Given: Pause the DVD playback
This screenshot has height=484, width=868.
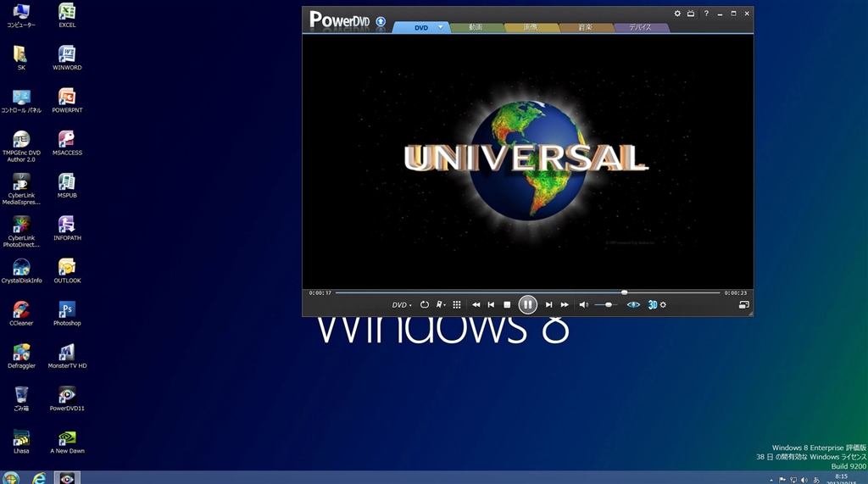Looking at the screenshot, I should coord(527,304).
